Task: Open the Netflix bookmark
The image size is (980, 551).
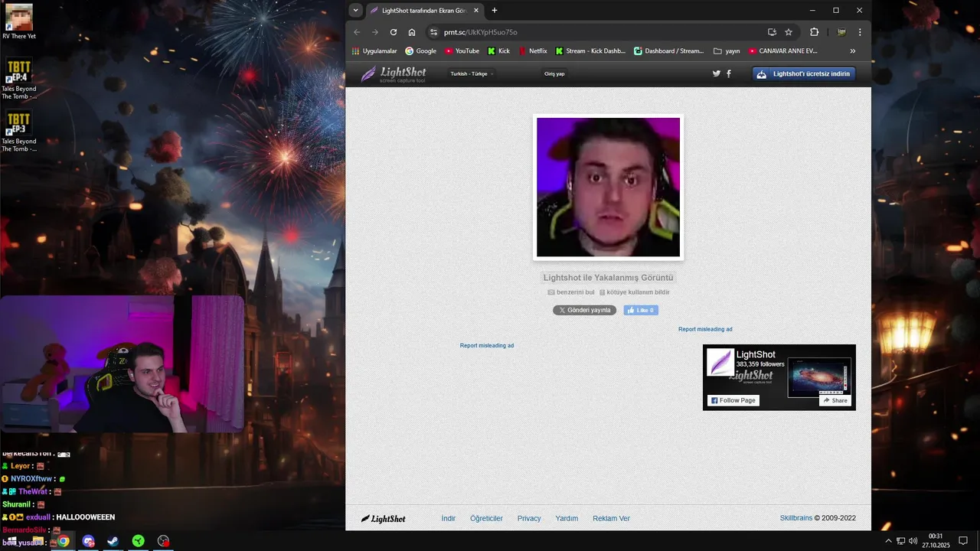Action: tap(533, 51)
